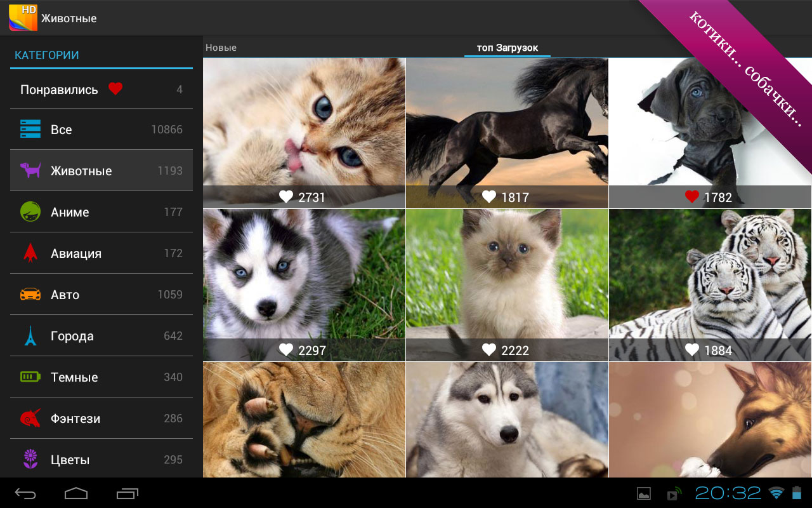Select the топ Загрузок tab
This screenshot has height=508, width=812.
[x=507, y=48]
